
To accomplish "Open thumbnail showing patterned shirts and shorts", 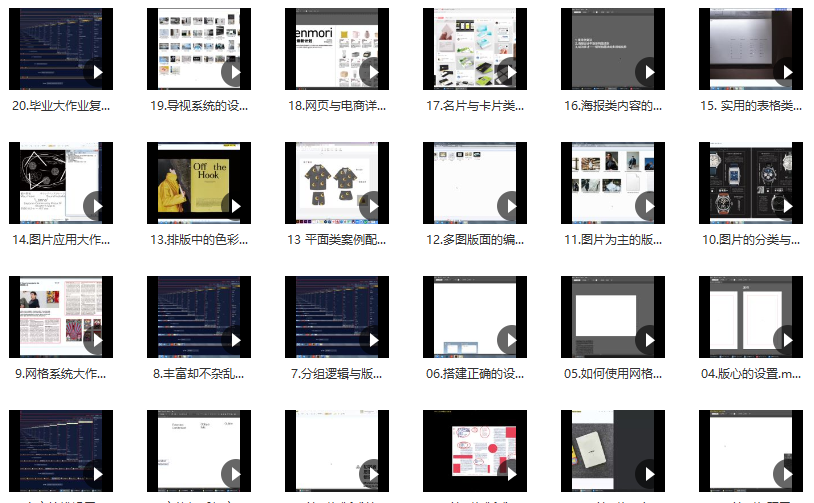I will tap(337, 183).
